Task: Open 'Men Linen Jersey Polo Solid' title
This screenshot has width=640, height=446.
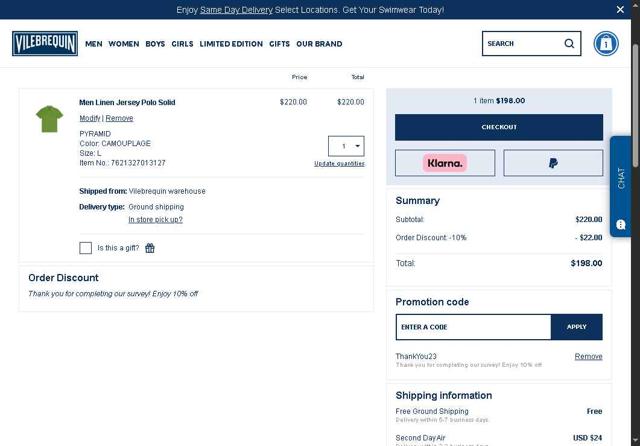Action: (127, 102)
